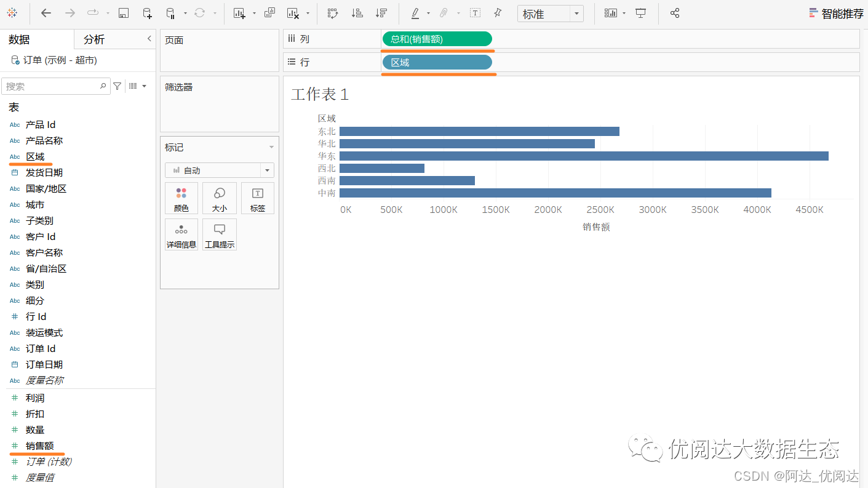Duplicate the sheet via the toolbar icon
This screenshot has height=488, width=868.
tap(269, 13)
